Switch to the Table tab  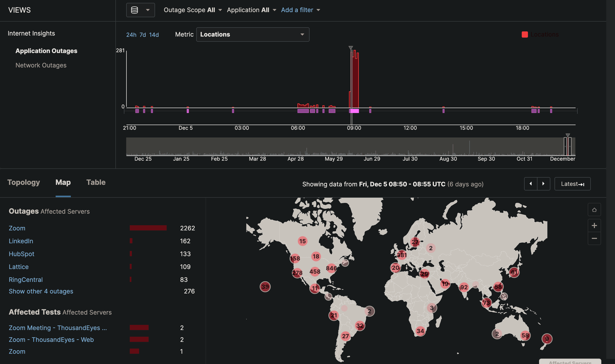[96, 182]
